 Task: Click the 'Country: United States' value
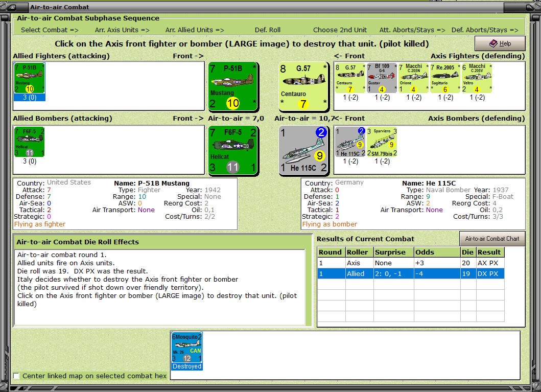click(68, 182)
